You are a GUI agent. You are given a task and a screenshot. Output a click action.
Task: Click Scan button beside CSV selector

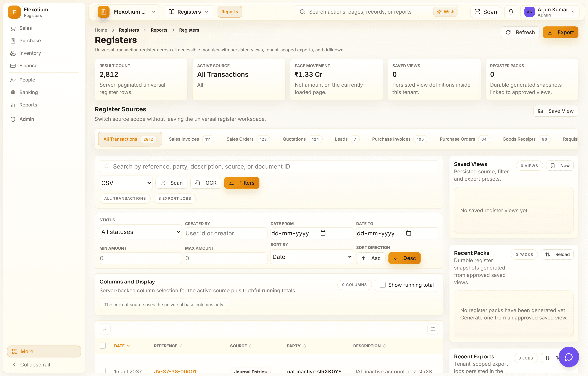click(x=171, y=183)
